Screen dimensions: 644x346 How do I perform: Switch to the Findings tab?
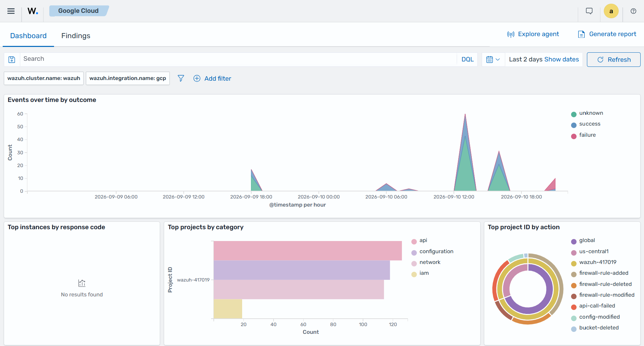[76, 36]
